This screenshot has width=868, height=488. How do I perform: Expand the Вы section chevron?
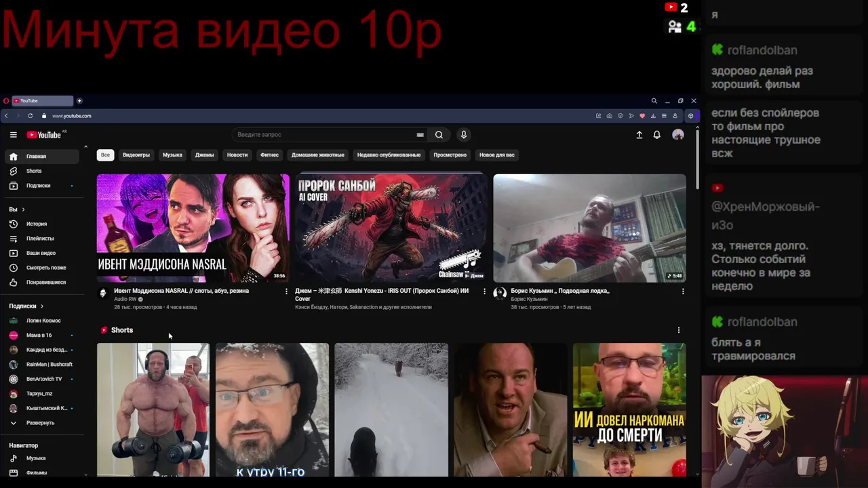[x=23, y=209]
